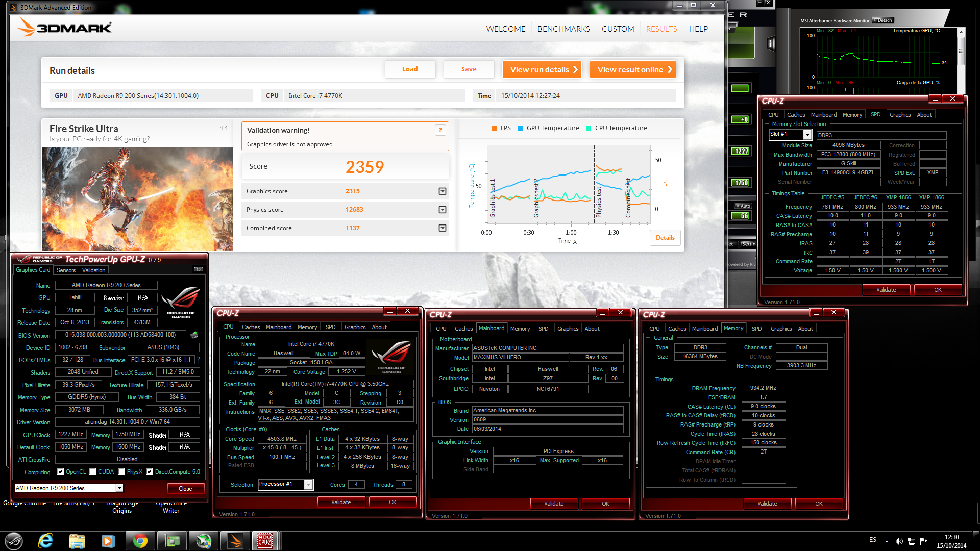Click the ROG logo in CPU-Z processor window
Image resolution: width=980 pixels, height=551 pixels.
pyautogui.click(x=391, y=357)
